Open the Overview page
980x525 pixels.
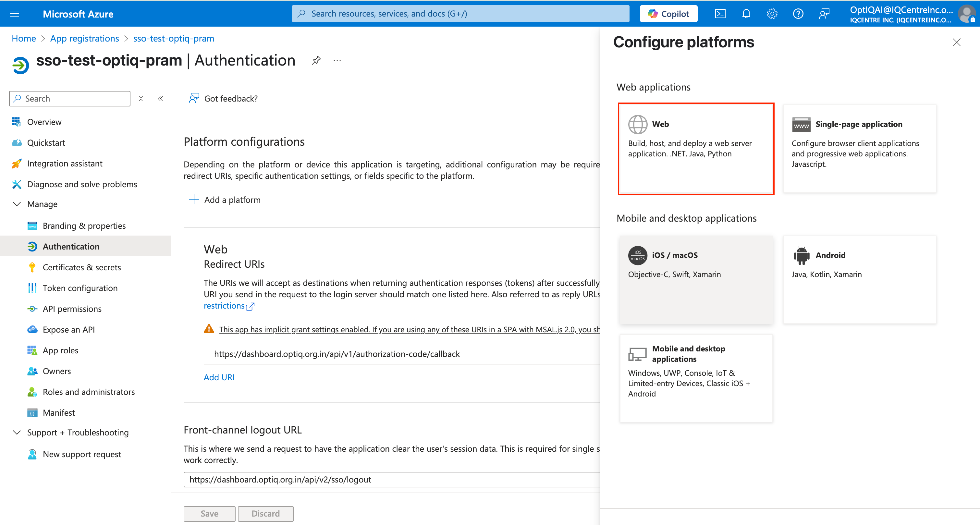click(x=44, y=122)
